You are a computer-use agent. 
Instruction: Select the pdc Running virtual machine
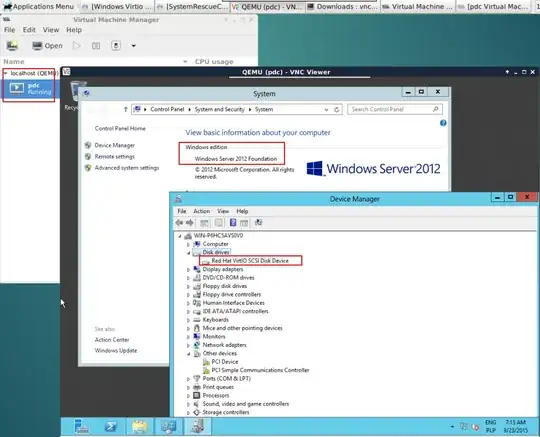click(30, 89)
